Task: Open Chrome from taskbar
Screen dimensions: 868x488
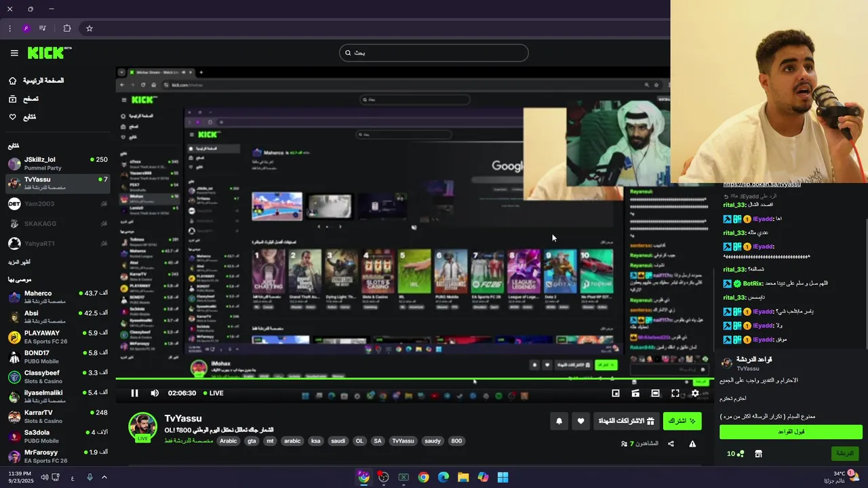Action: (423, 477)
